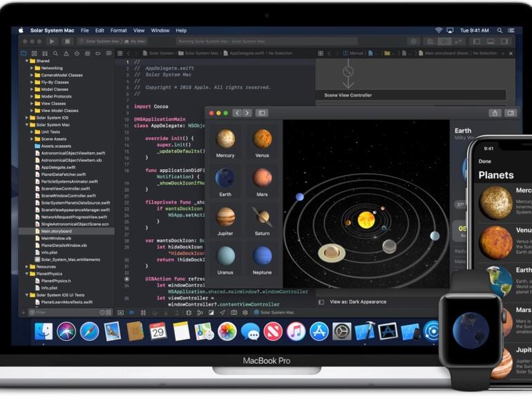Open Siri from the Dock

pos(66,331)
